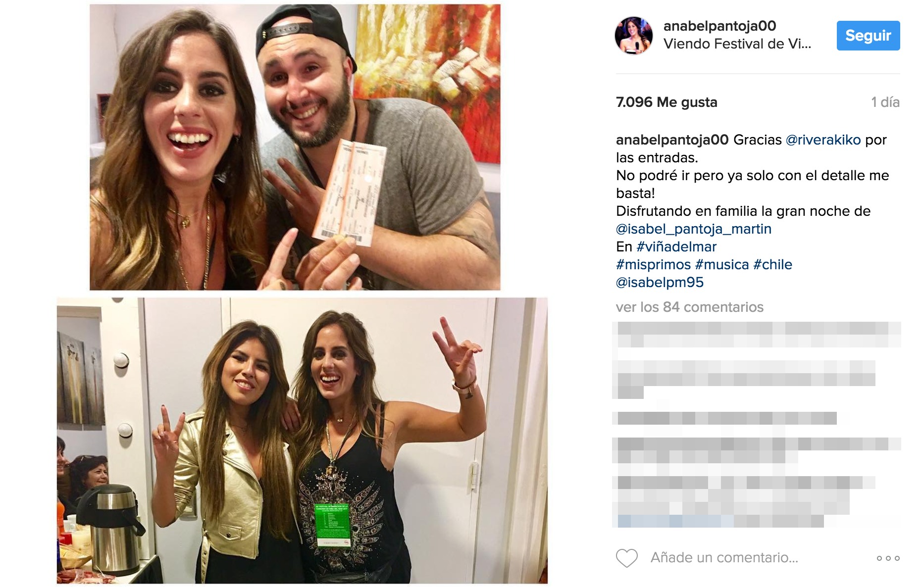Image resolution: width=922 pixels, height=588 pixels.
Task: Click the anabelpantoja00 profile avatar
Action: click(633, 35)
